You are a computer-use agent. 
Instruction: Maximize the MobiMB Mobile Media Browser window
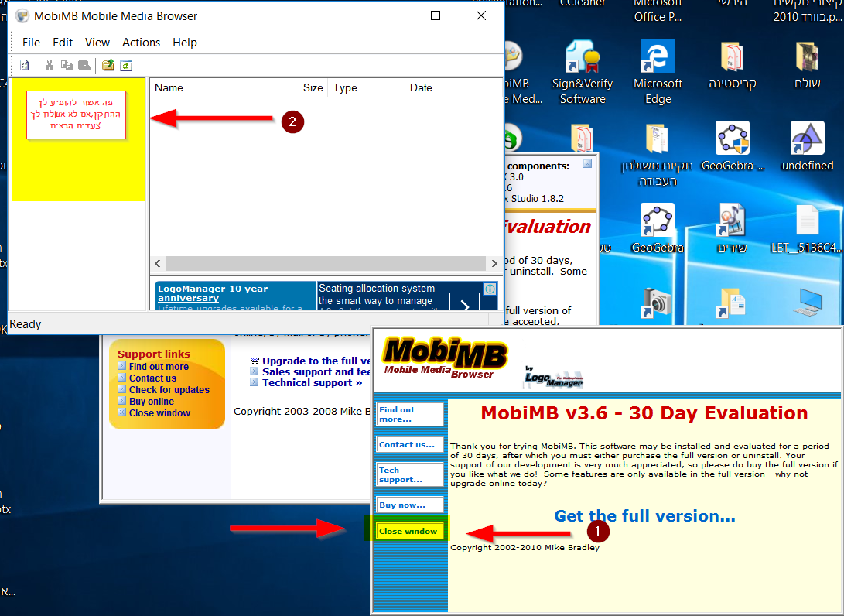point(436,15)
